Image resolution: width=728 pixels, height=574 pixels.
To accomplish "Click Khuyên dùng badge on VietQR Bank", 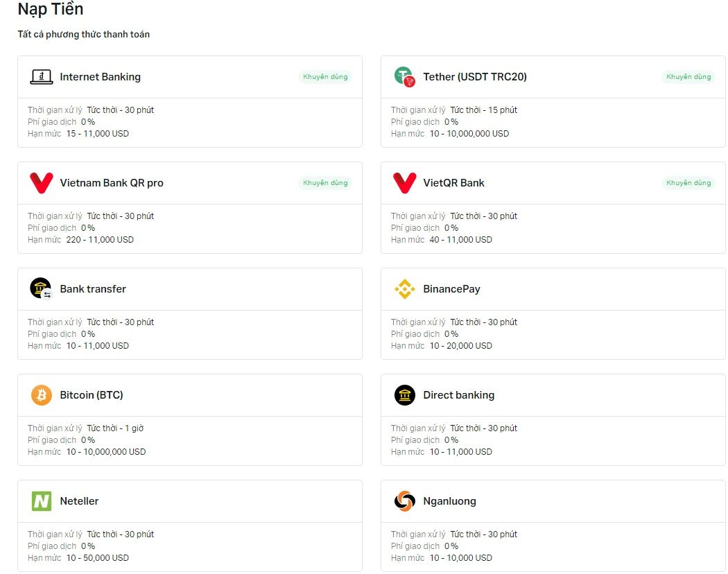I will pyautogui.click(x=688, y=182).
